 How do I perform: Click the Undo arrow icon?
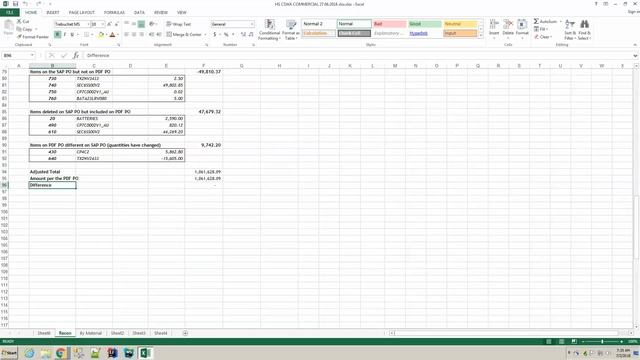point(25,4)
